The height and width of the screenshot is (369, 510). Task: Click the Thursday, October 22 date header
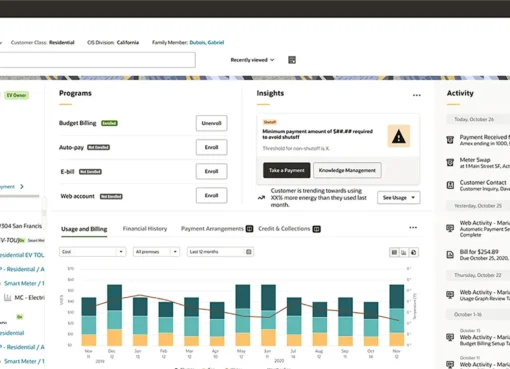tap(478, 275)
